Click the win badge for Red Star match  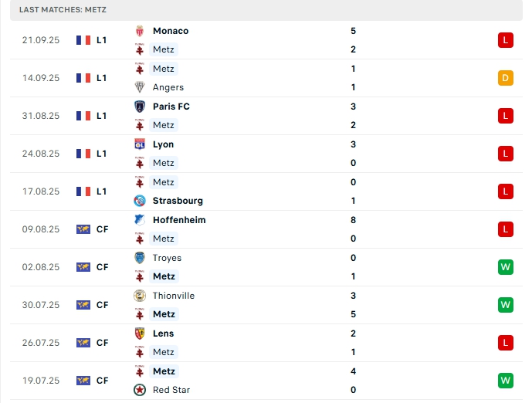pos(506,381)
